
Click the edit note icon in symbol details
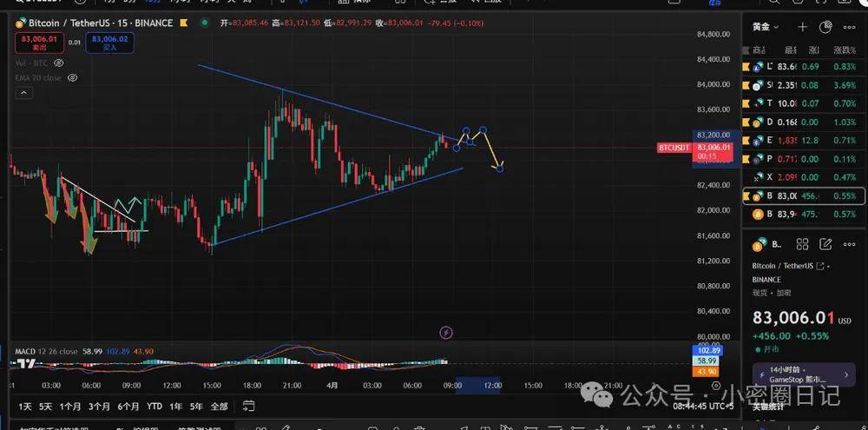[x=825, y=244]
